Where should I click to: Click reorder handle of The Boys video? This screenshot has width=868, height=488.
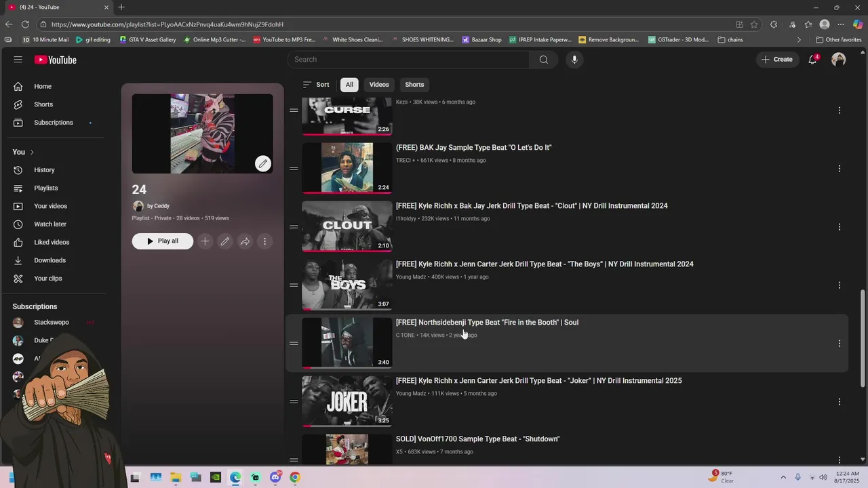pos(294,285)
